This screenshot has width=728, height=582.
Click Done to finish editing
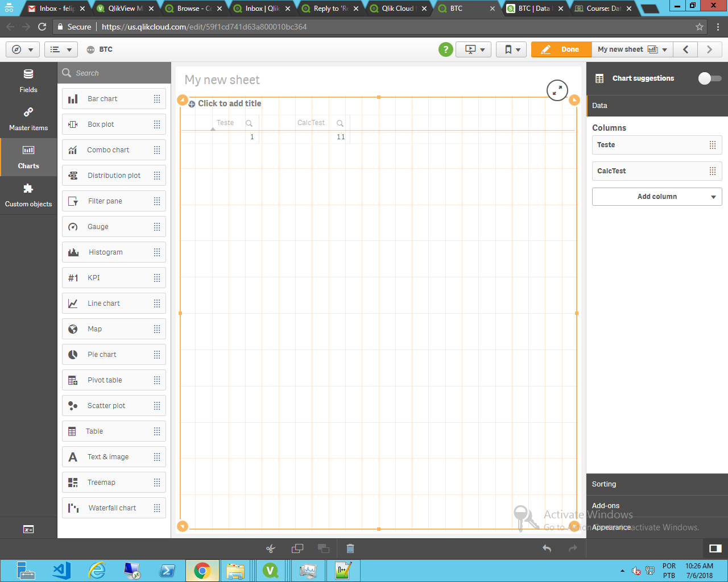click(561, 49)
